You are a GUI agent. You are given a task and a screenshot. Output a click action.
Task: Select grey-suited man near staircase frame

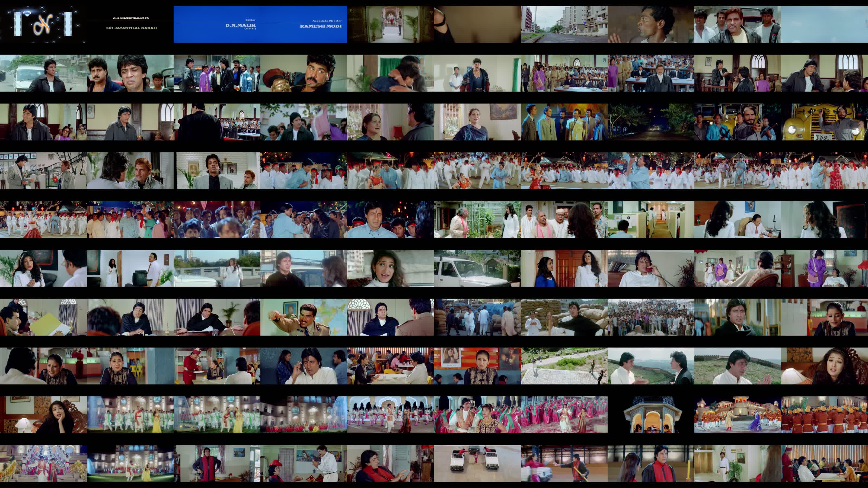point(43,171)
